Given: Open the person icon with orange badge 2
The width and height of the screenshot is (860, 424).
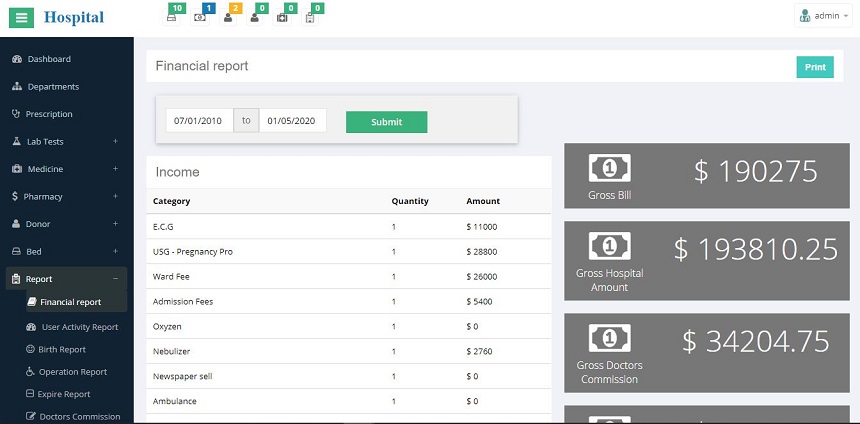Looking at the screenshot, I should coord(228,18).
